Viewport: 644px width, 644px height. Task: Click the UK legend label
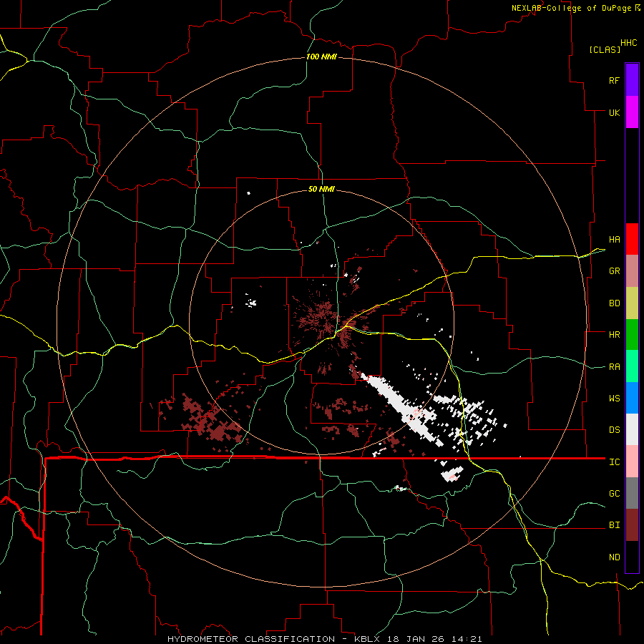click(615, 112)
